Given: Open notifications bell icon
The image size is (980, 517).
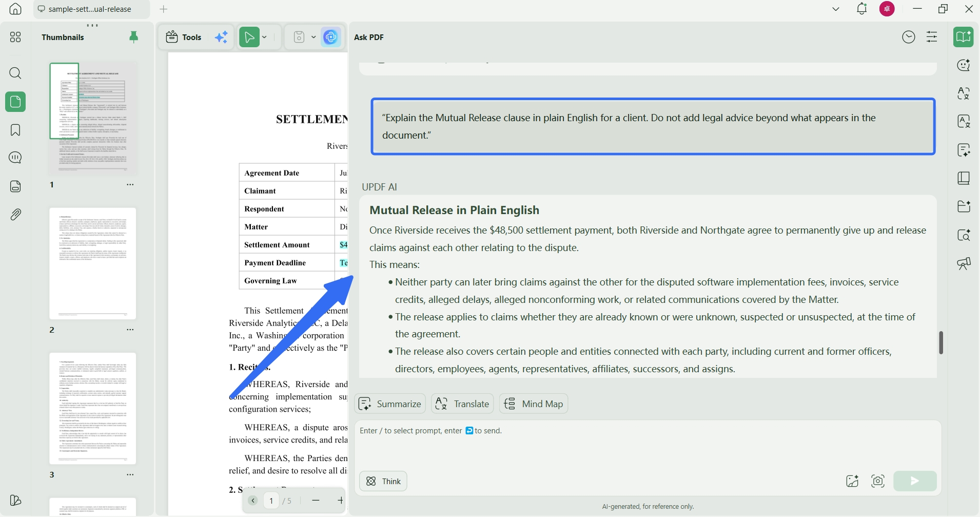Looking at the screenshot, I should coord(862,9).
